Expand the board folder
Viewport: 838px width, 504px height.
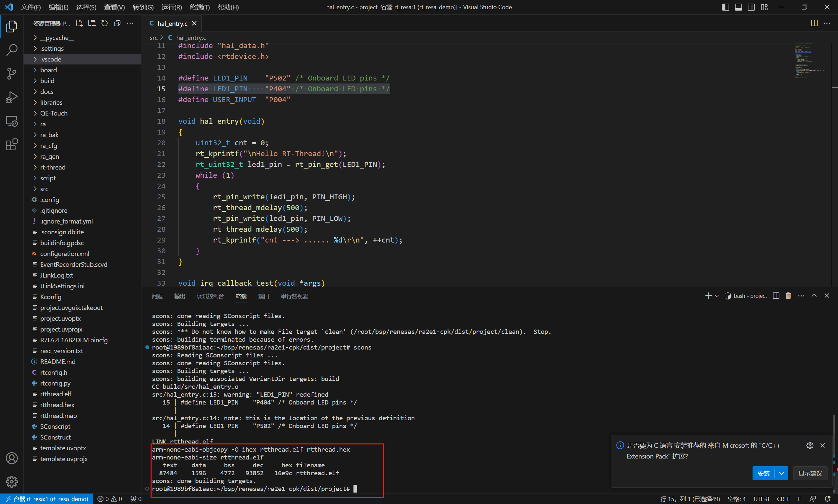pos(82,70)
